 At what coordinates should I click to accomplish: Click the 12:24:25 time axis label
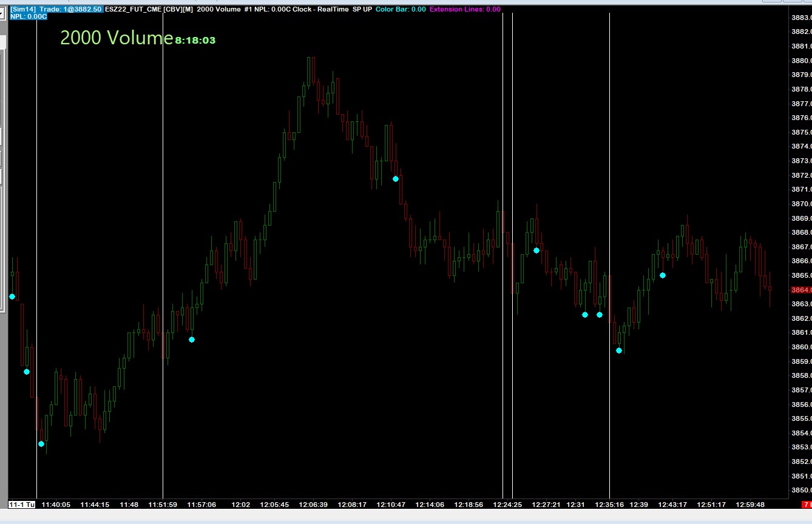pyautogui.click(x=507, y=505)
